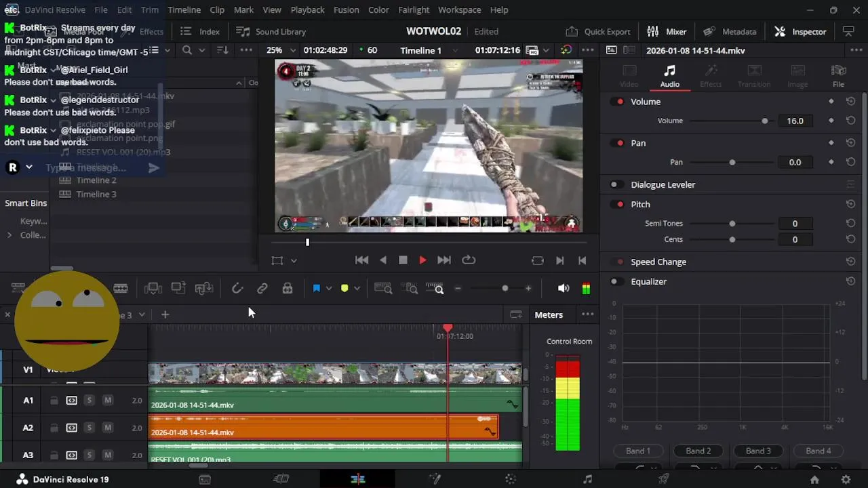Toggle the Inspector panel
This screenshot has width=868, height=488.
coord(800,32)
